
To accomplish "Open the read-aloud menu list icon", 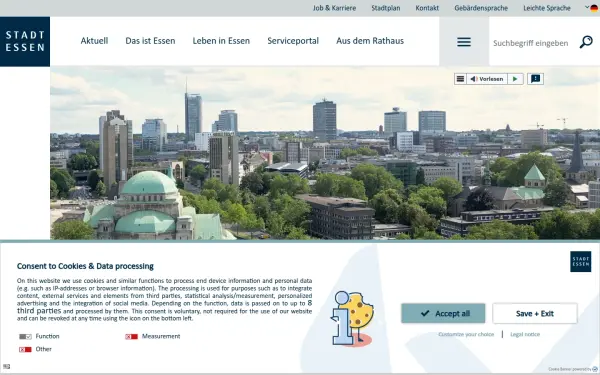I will [460, 79].
